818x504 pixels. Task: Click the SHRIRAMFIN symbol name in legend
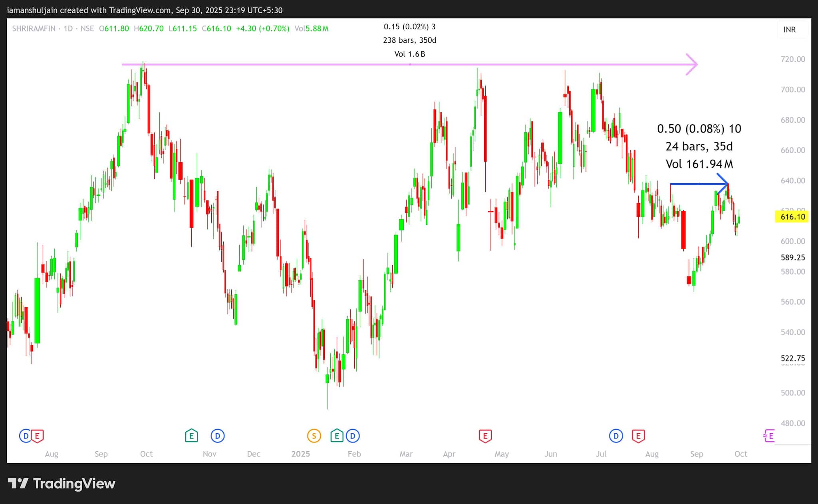pyautogui.click(x=34, y=29)
